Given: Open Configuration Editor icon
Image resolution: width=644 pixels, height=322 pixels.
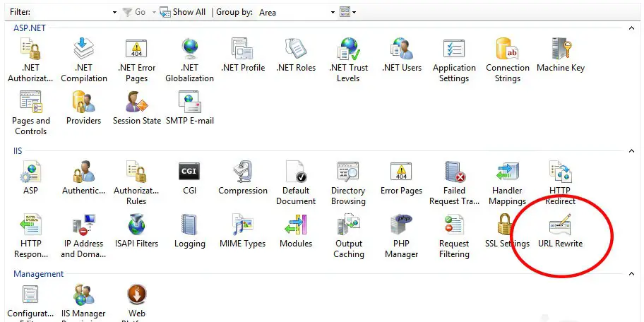Looking at the screenshot, I should point(30,303).
